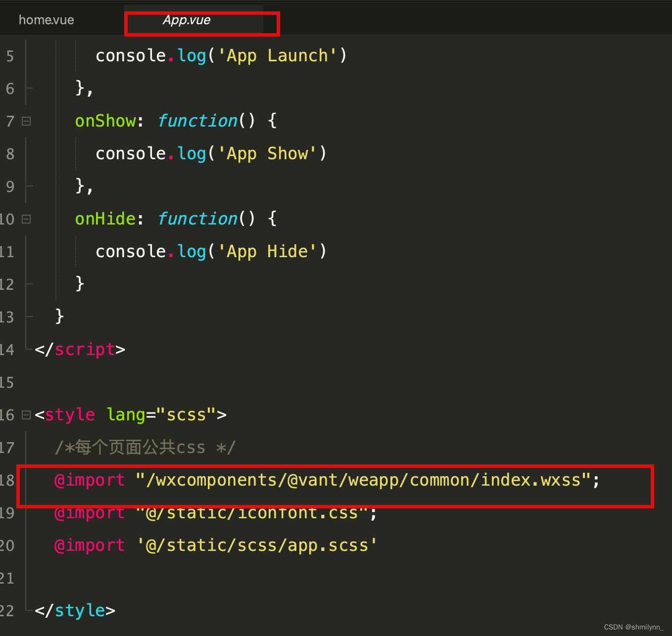Collapse the onShow function fold marker

click(x=27, y=121)
